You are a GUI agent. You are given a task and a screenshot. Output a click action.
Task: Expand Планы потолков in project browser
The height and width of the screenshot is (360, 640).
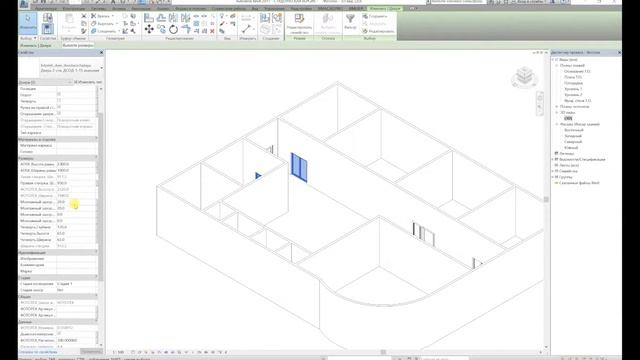[x=557, y=107]
